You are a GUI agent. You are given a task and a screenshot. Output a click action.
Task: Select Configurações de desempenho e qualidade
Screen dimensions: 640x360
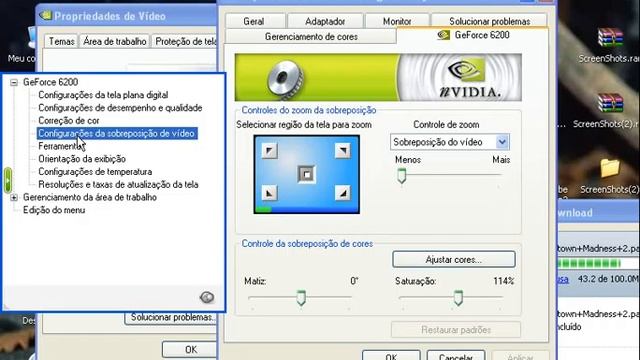point(120,108)
